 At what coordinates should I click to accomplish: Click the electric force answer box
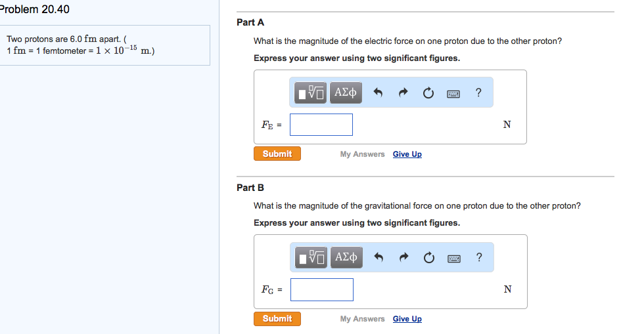tap(321, 125)
